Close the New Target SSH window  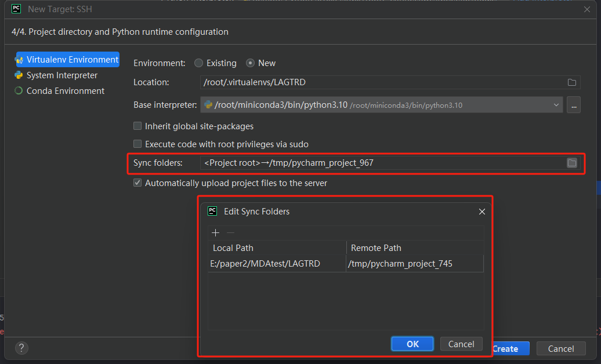[x=587, y=9]
